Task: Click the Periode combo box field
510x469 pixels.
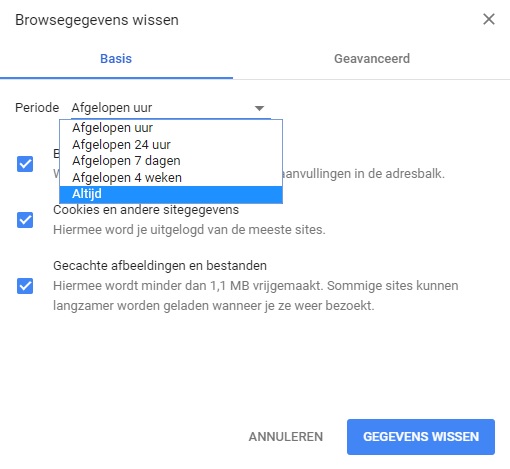Action: coord(171,108)
